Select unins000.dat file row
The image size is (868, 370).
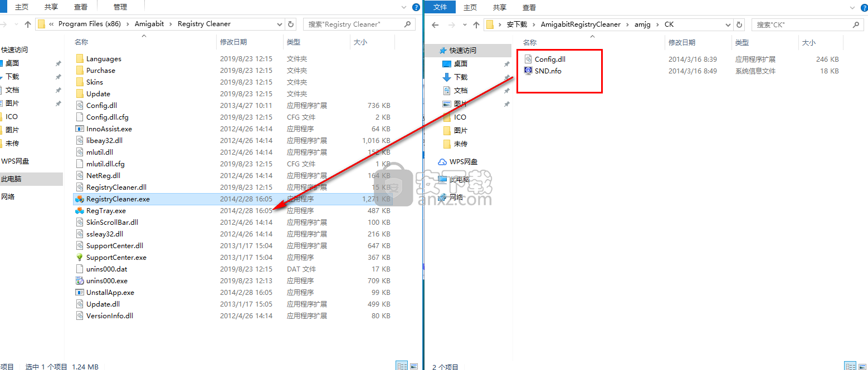click(233, 269)
